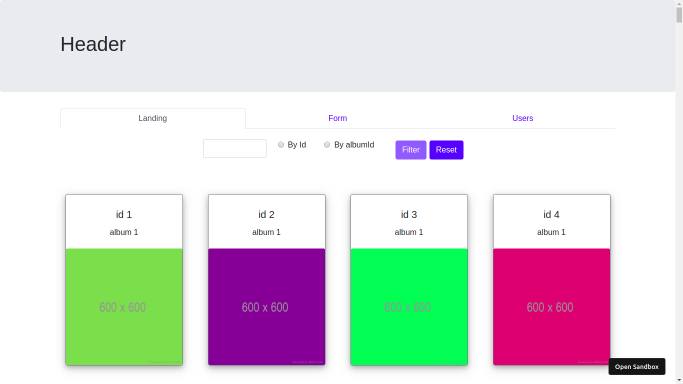Select the By albumId radio button

pos(327,145)
